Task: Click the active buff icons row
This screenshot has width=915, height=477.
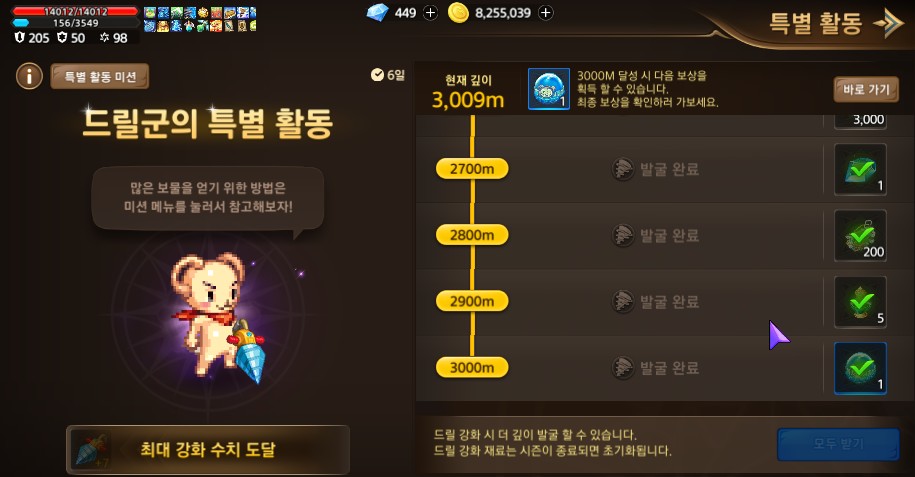Action: pos(200,19)
